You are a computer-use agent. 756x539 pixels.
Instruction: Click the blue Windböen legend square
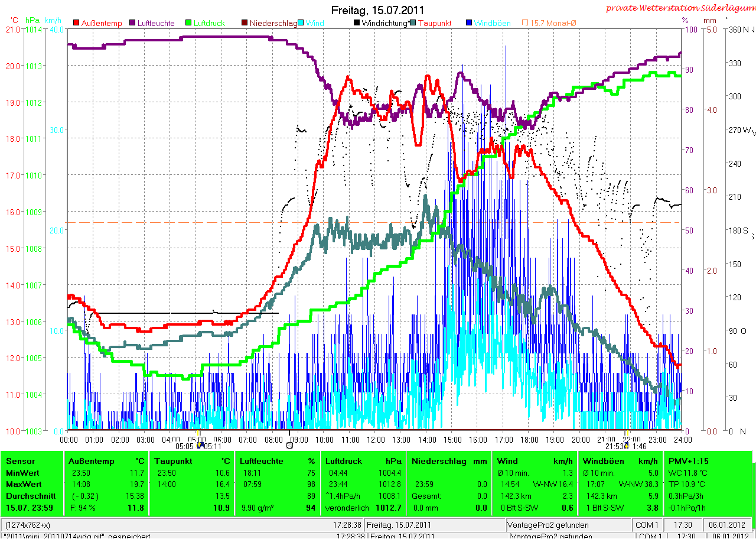[469, 23]
